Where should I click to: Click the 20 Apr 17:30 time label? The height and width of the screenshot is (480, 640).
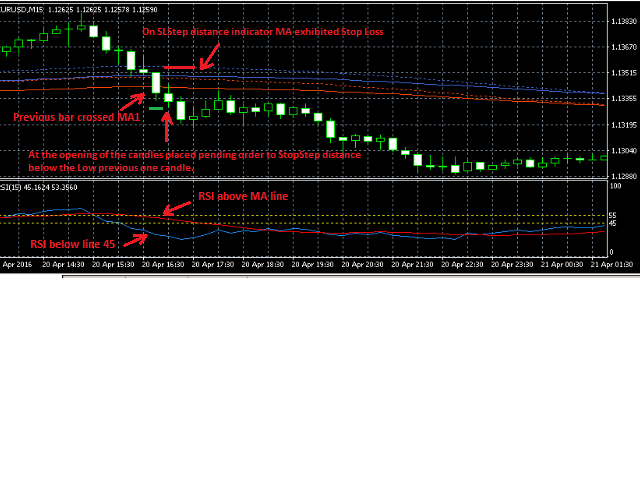(213, 264)
